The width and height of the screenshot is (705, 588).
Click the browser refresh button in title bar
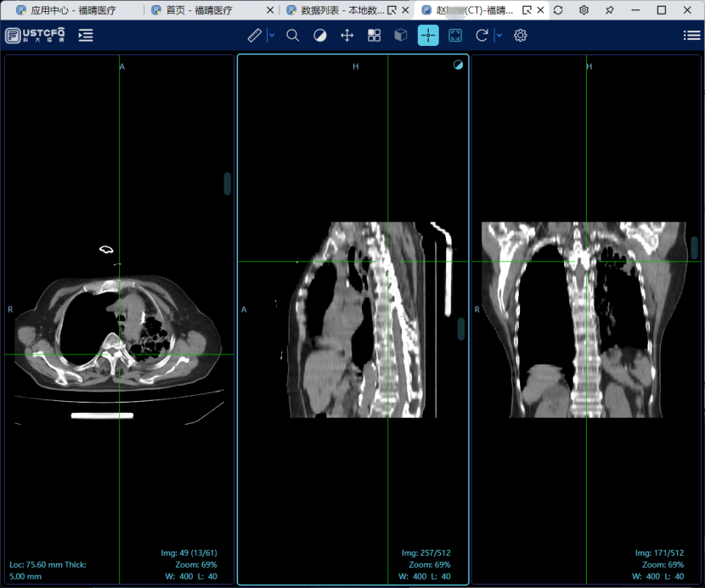557,10
